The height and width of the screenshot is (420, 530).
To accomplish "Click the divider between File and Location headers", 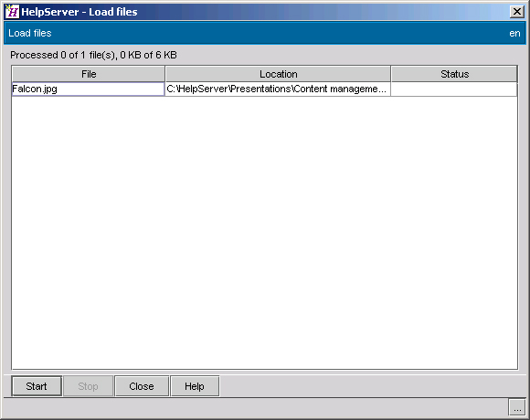I will point(165,74).
